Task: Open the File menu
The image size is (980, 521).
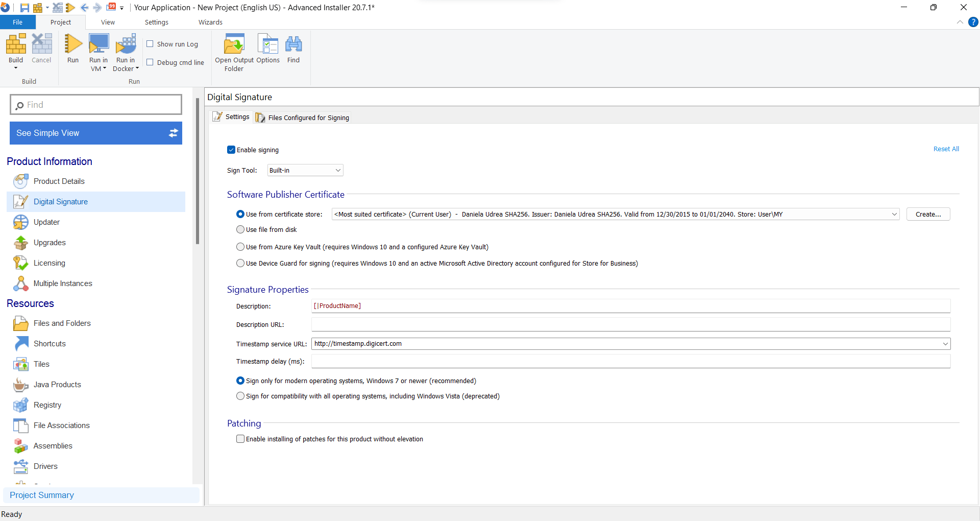Action: [x=18, y=22]
